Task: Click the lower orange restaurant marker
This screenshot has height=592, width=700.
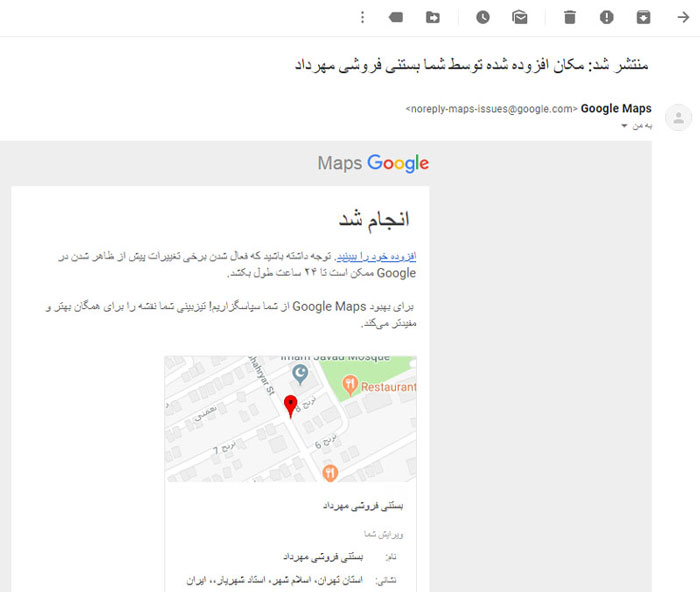Action: coord(330,473)
